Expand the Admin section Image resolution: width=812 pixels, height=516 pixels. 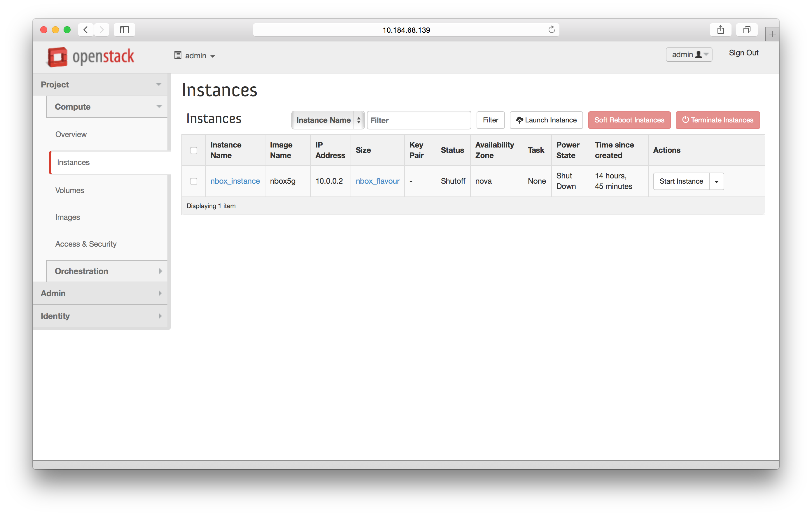click(101, 293)
